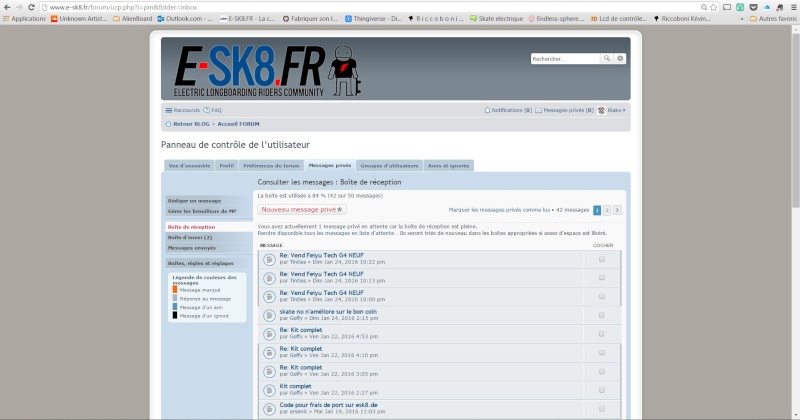800x420 pixels.
Task: Select Messages privés tab
Action: point(330,165)
